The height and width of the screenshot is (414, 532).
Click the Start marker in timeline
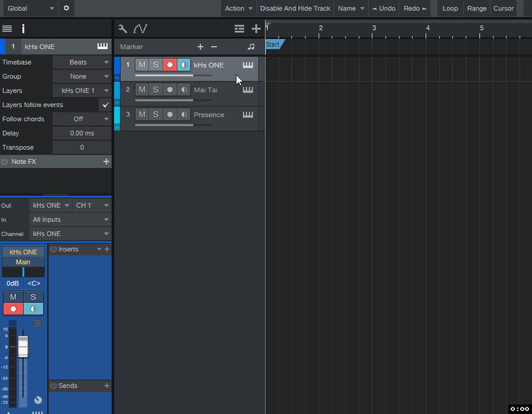[274, 44]
